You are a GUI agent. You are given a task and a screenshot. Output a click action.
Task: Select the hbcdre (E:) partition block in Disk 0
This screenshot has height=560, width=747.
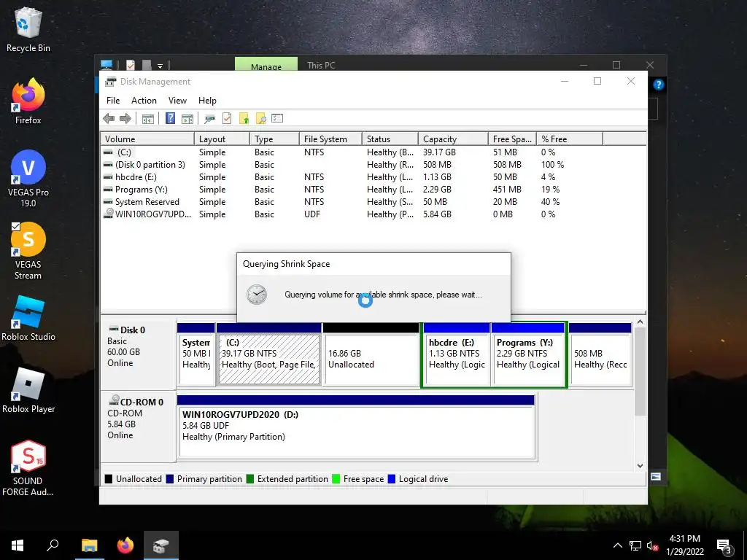click(457, 355)
